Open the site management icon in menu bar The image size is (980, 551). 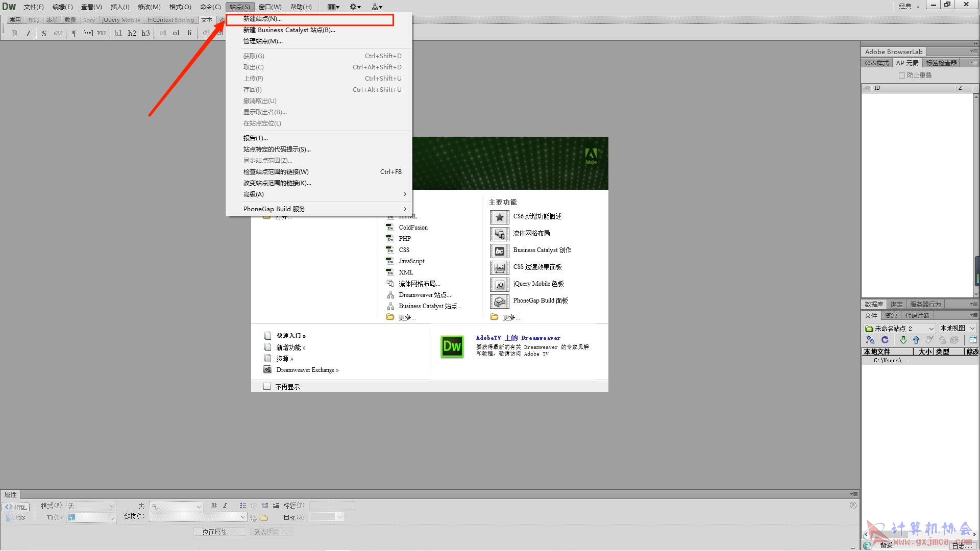pyautogui.click(x=377, y=7)
